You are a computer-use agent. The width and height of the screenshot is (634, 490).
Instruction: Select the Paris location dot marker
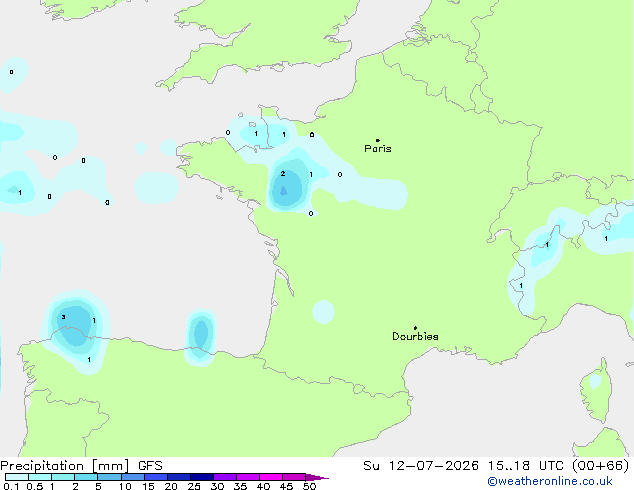pyautogui.click(x=378, y=140)
